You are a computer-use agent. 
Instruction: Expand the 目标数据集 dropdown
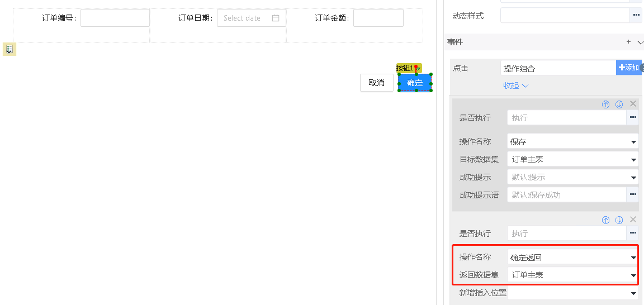click(x=572, y=159)
